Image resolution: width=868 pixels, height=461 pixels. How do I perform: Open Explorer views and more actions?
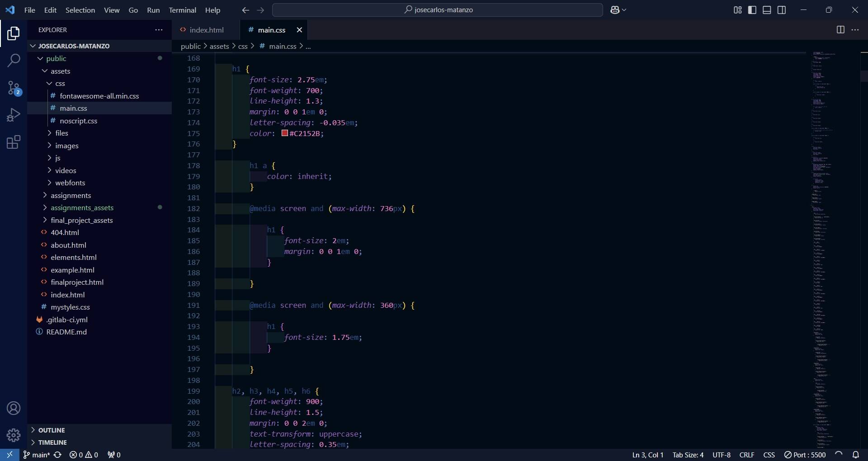[x=159, y=30]
